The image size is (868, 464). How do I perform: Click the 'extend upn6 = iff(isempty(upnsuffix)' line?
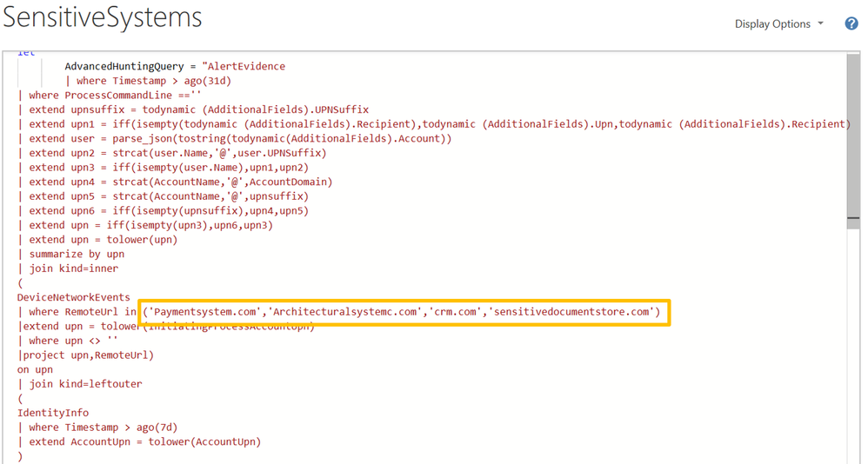tap(164, 210)
